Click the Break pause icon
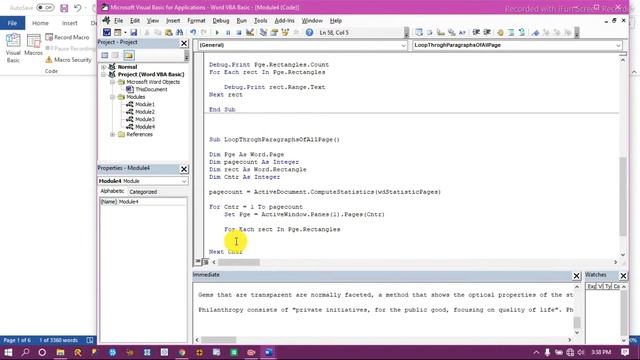This screenshot has height=360, width=640. click(228, 32)
